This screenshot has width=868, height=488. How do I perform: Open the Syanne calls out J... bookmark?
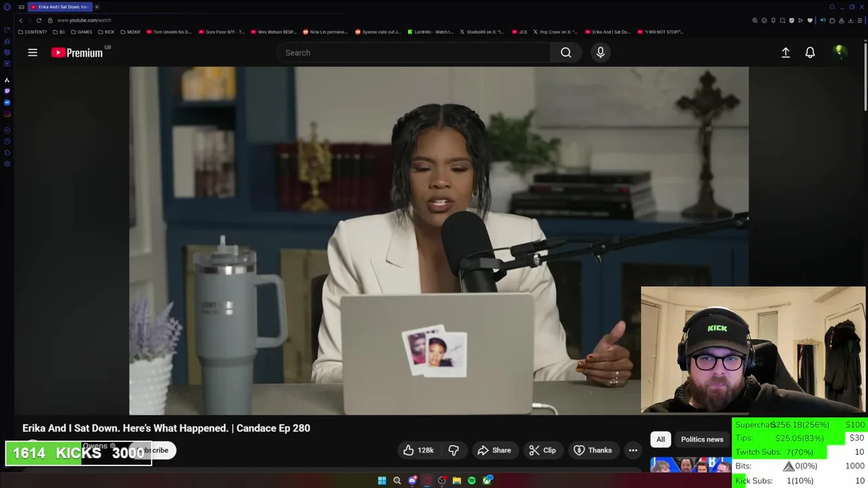click(378, 32)
